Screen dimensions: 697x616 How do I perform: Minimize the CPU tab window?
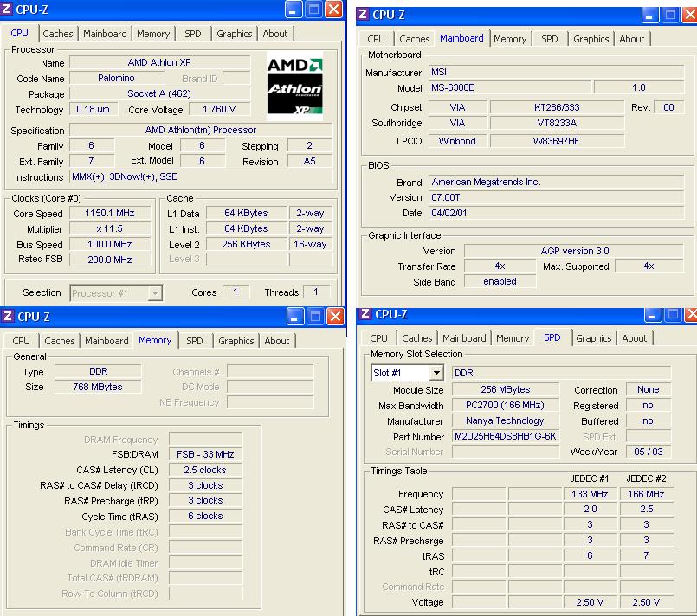point(294,9)
